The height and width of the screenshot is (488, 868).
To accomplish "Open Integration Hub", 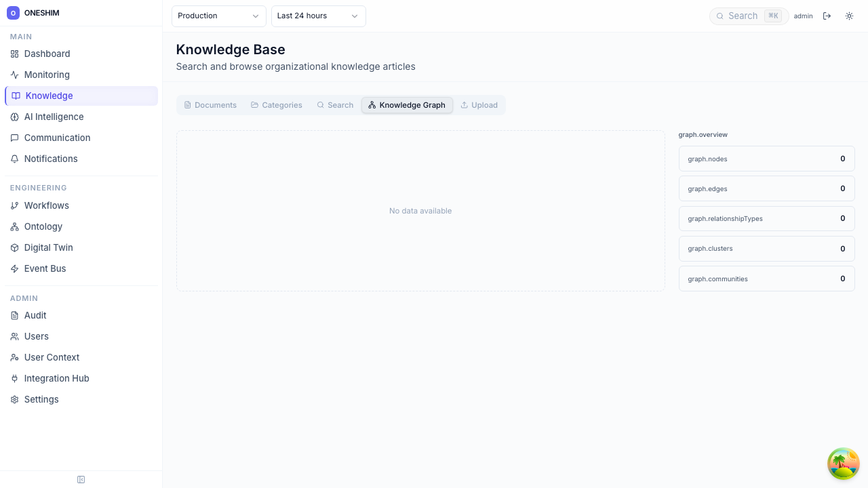I will point(56,378).
